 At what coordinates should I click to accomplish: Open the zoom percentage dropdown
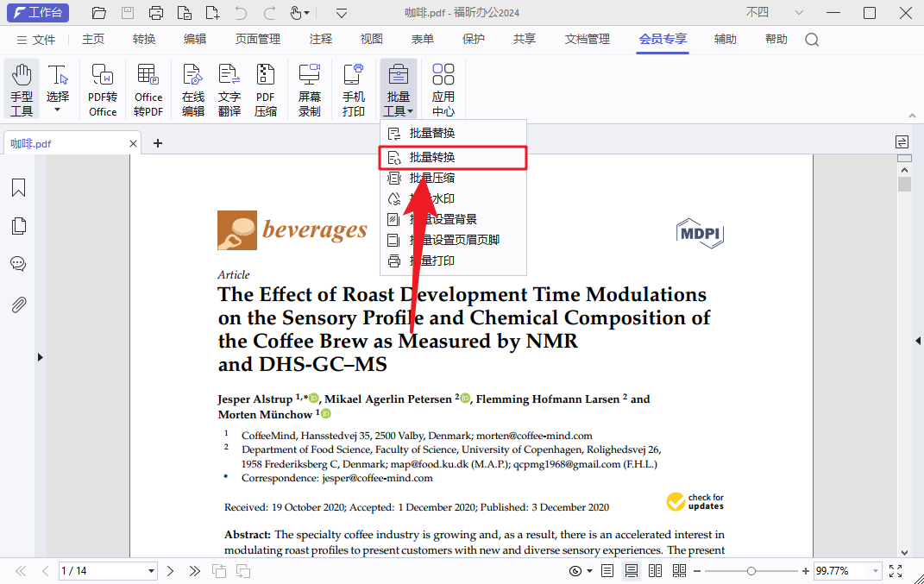tap(876, 571)
